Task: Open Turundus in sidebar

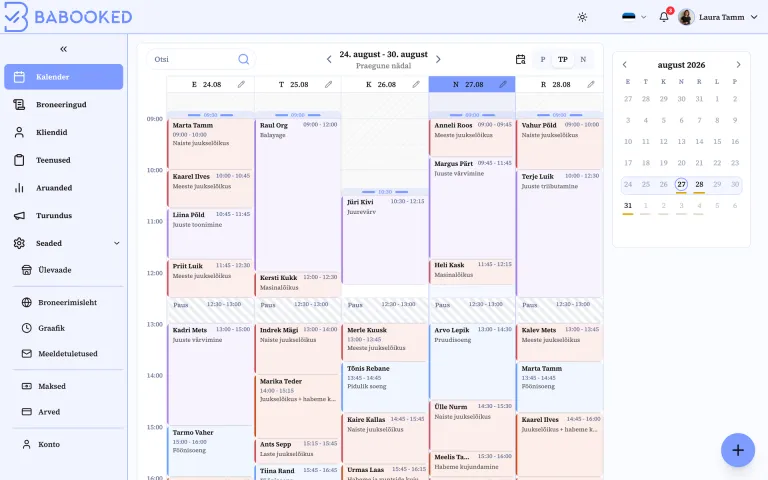Action: click(x=64, y=216)
